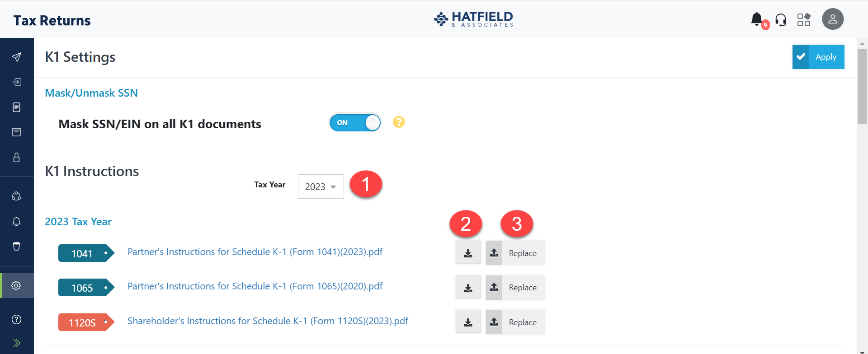The image size is (868, 354).
Task: Open the settings gear in sidebar
Action: [x=16, y=285]
